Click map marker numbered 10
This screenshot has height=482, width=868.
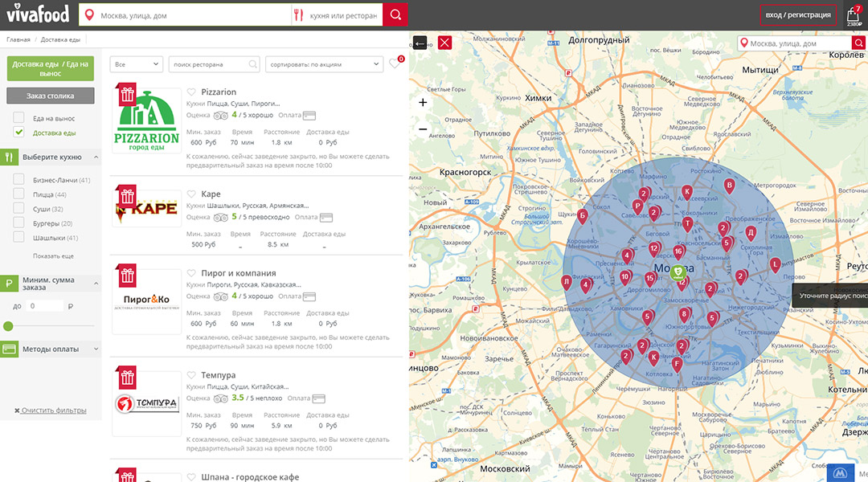click(625, 276)
